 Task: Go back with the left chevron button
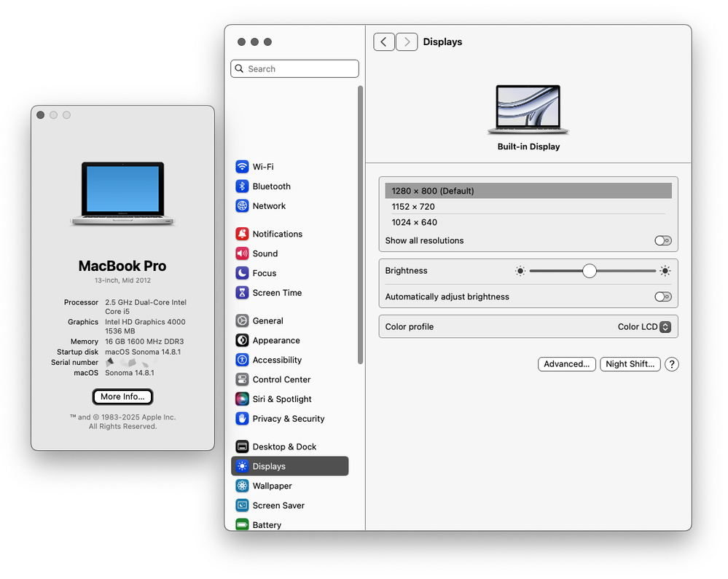tap(384, 42)
